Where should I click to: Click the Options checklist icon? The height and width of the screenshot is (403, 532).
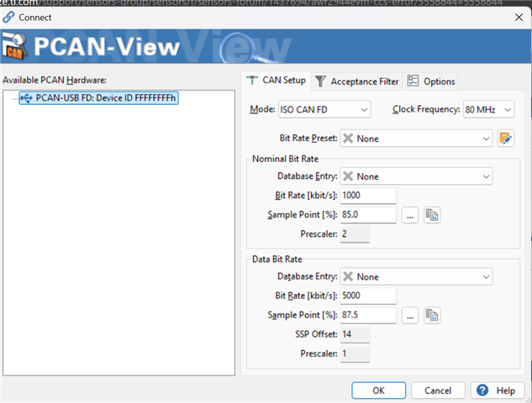[x=413, y=81]
